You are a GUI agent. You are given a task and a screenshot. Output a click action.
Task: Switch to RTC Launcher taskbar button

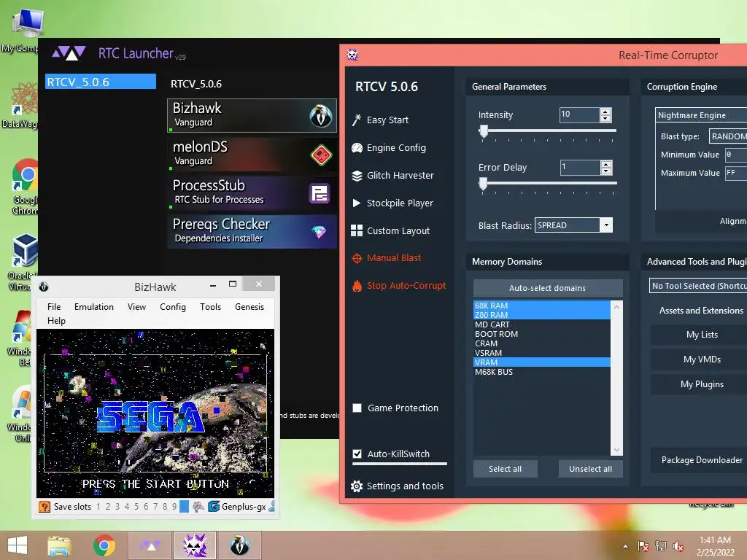coord(150,545)
